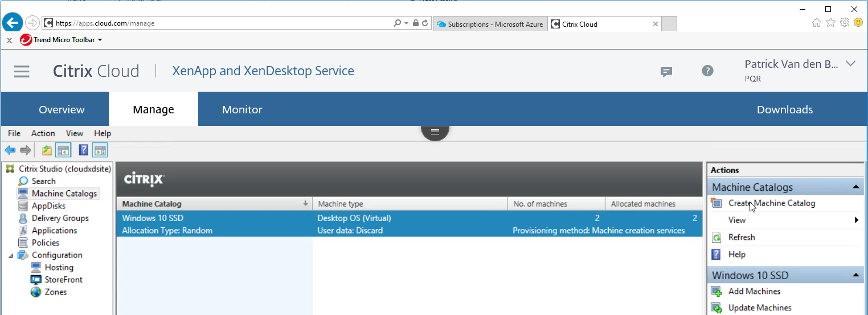Select Configuration tree node
The width and height of the screenshot is (868, 315).
pos(57,255)
